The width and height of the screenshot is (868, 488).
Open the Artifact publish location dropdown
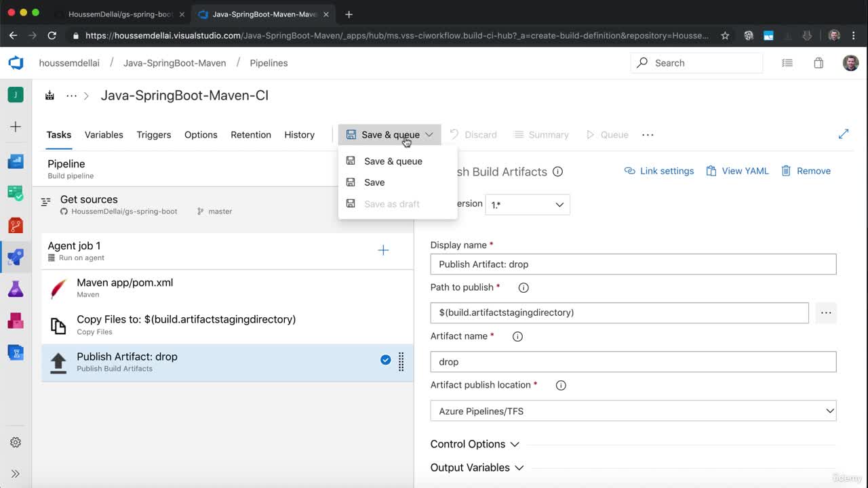tap(633, 411)
